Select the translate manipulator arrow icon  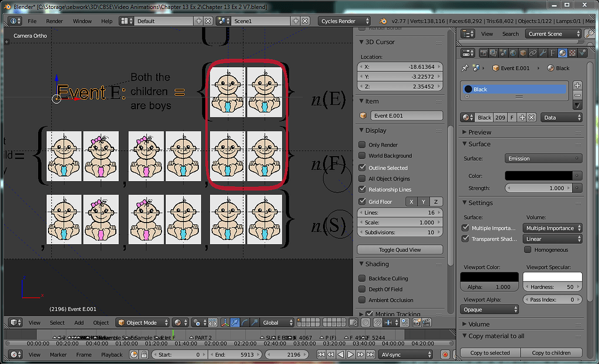[235, 323]
